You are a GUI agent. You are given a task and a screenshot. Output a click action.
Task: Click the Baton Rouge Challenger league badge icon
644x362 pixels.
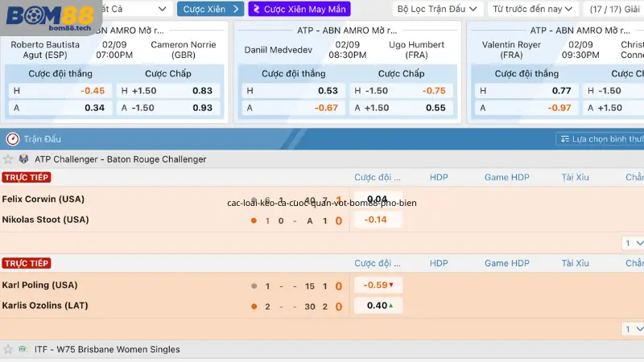(24, 158)
